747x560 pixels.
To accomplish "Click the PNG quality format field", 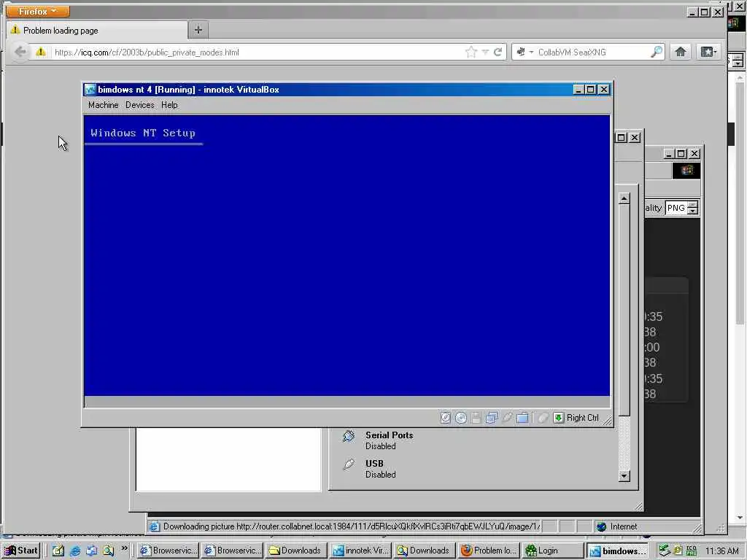I will click(676, 208).
